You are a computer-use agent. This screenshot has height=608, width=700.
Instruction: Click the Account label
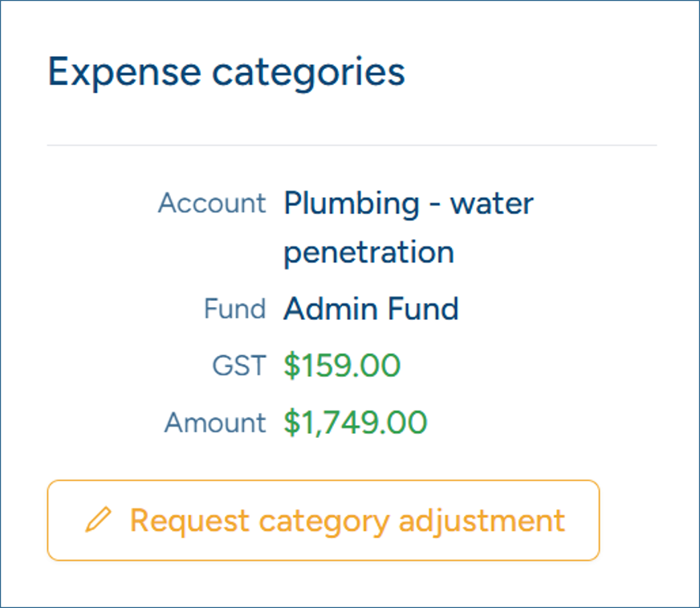pos(212,204)
